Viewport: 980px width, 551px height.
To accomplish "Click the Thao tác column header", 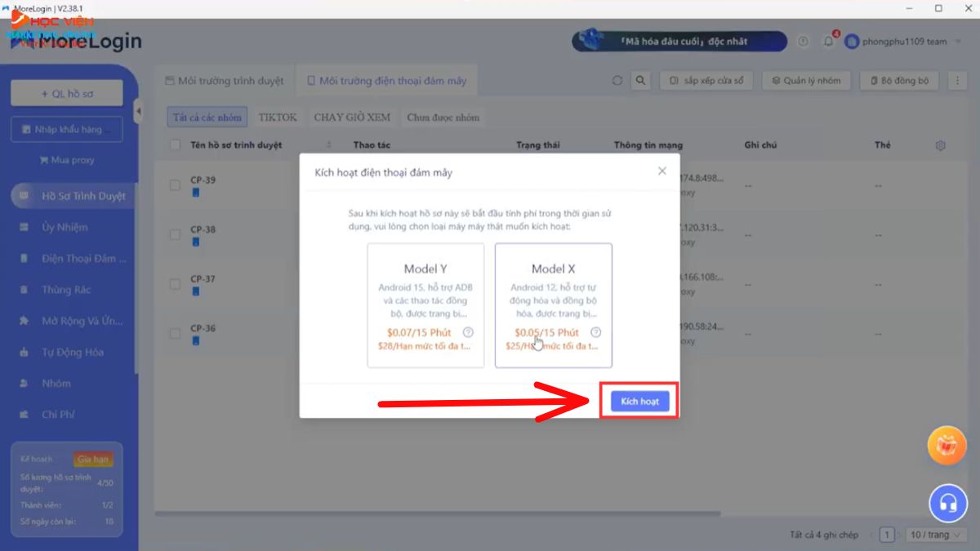I will pos(372,145).
